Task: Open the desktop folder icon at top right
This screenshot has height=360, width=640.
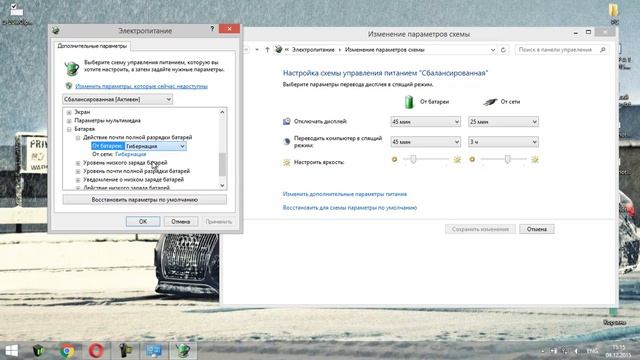Action: click(613, 11)
